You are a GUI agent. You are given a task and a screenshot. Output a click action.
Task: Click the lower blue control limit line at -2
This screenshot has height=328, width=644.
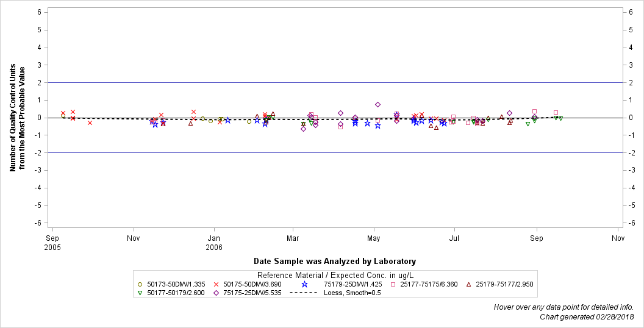(335, 152)
